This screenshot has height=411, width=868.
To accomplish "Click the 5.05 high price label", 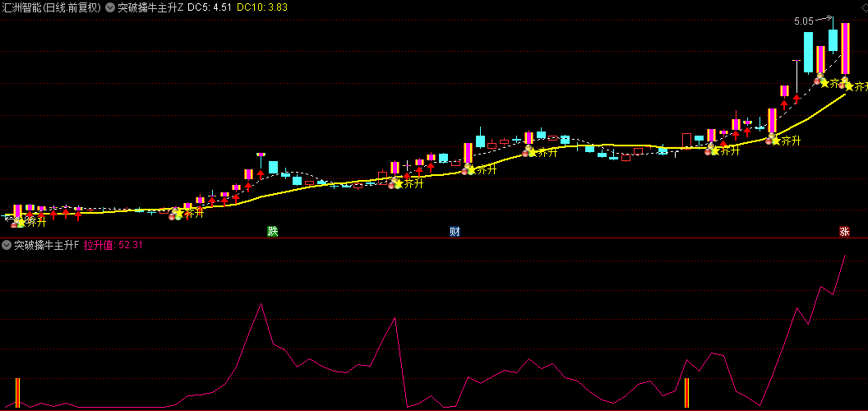I will point(804,21).
